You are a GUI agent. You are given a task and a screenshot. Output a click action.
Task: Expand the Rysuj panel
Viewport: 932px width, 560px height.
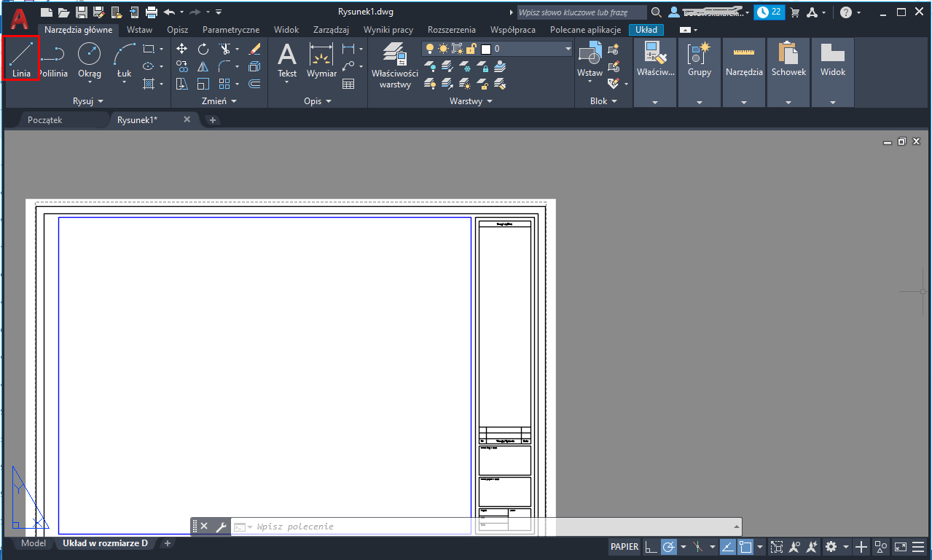(88, 101)
